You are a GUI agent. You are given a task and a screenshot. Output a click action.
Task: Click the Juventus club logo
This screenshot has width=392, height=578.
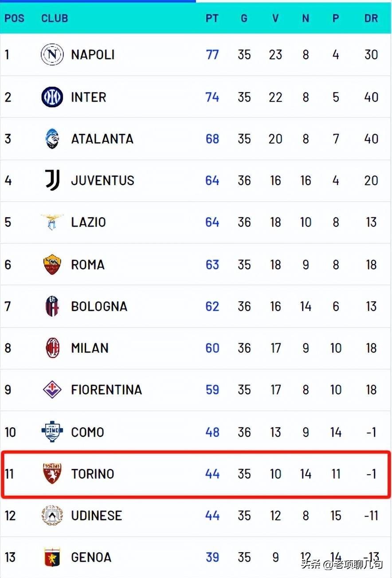coord(52,180)
